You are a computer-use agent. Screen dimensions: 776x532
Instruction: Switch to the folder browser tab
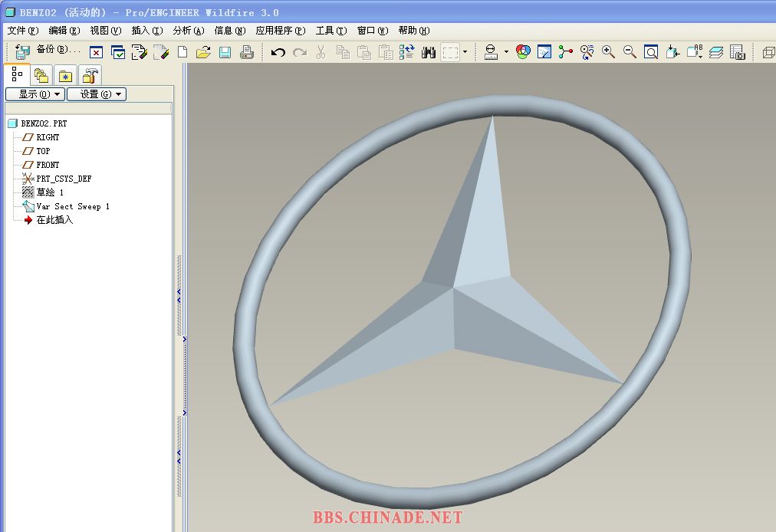[x=41, y=76]
